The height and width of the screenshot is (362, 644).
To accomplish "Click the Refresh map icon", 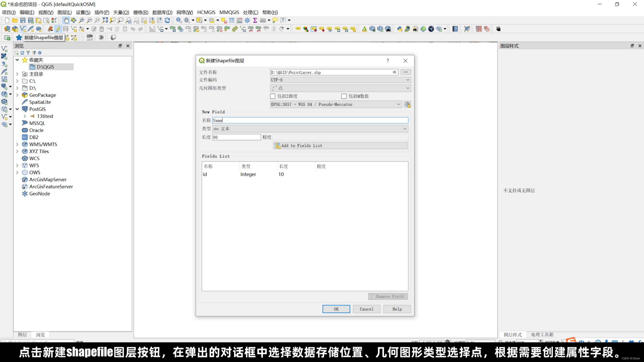I will pos(167,20).
